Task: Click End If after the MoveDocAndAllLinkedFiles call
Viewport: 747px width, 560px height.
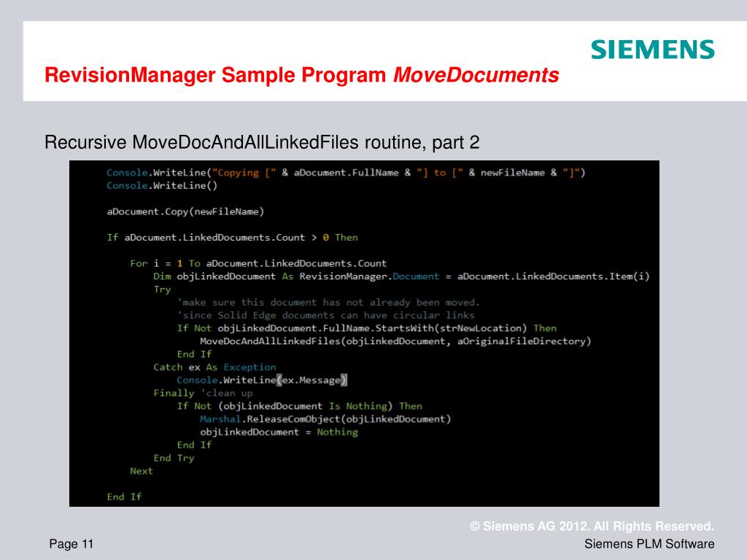Action: [x=194, y=354]
